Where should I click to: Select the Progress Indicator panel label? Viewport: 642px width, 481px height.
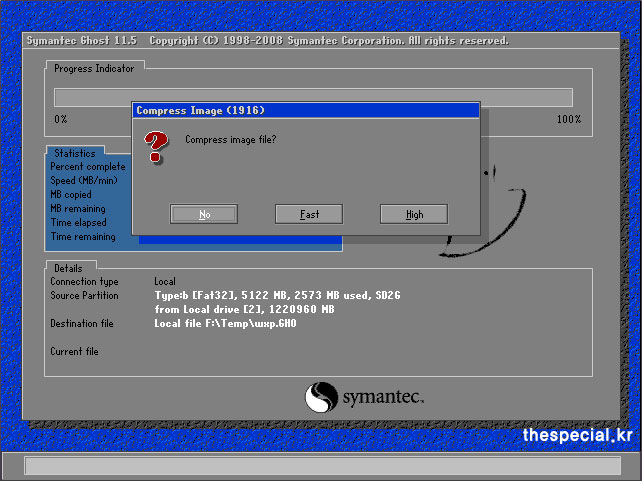click(x=94, y=68)
